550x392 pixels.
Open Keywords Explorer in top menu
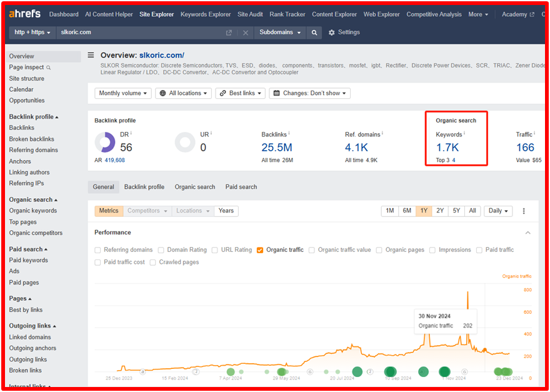205,14
